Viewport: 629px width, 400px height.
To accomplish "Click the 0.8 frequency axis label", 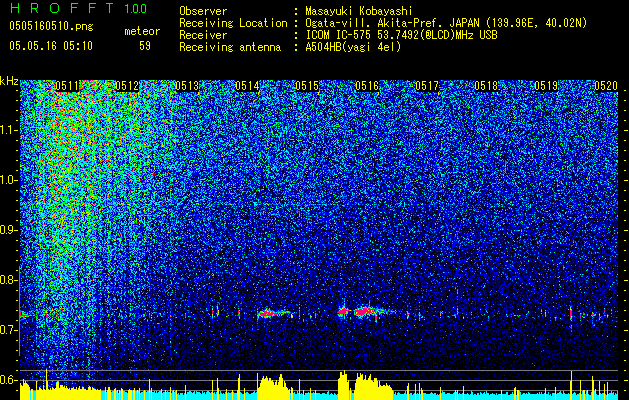I will coord(9,280).
